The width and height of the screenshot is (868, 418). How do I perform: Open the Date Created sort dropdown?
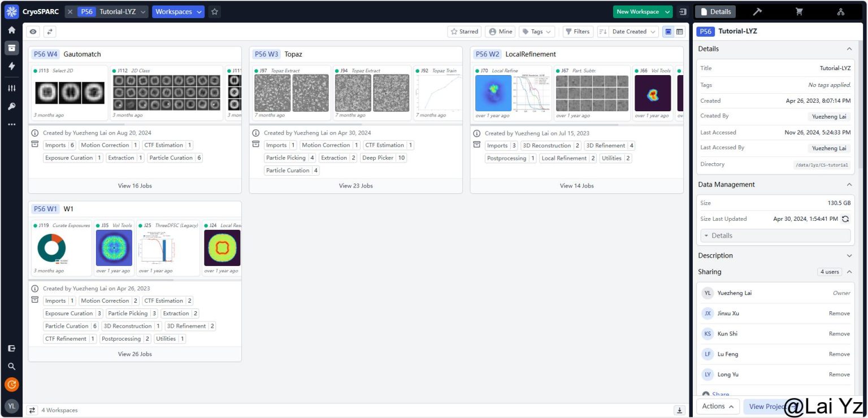(628, 32)
